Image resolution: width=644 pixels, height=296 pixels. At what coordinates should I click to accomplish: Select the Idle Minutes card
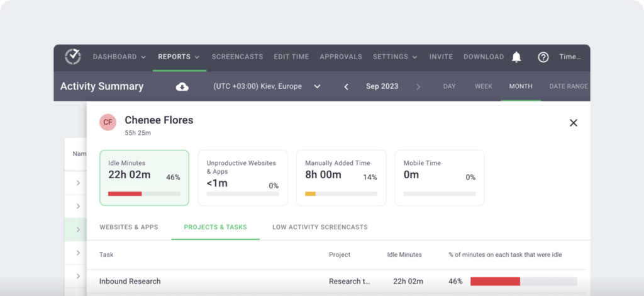click(x=144, y=178)
